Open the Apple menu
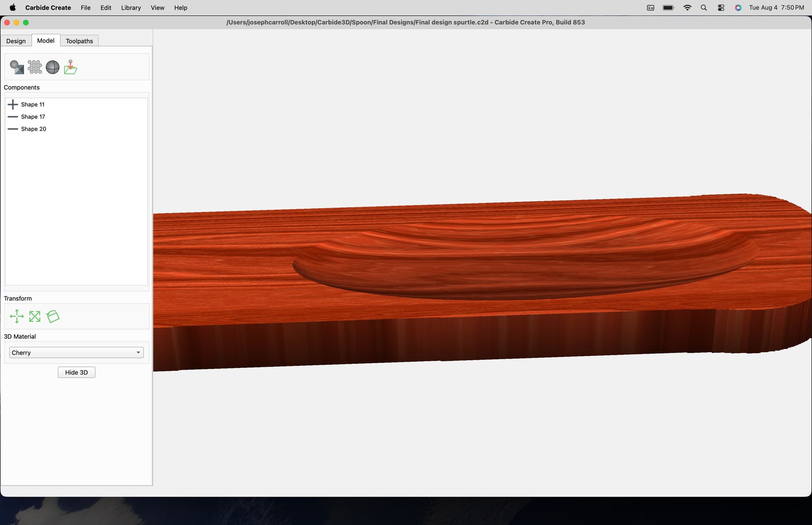The width and height of the screenshot is (812, 525). [x=13, y=8]
